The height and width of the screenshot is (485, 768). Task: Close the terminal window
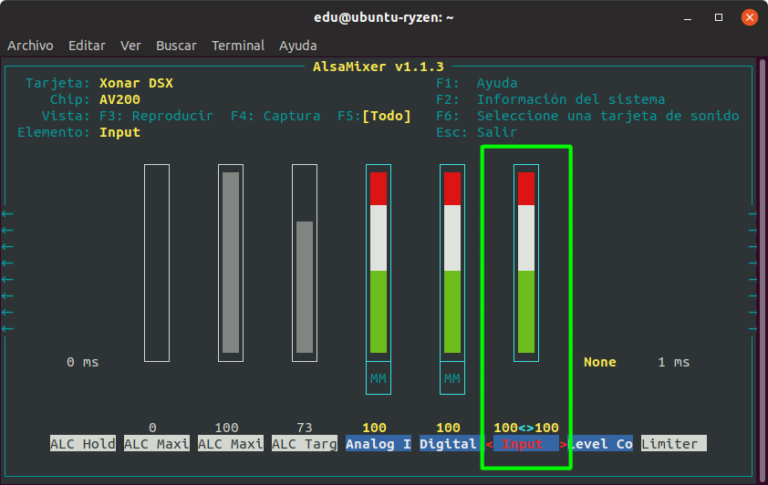[749, 18]
